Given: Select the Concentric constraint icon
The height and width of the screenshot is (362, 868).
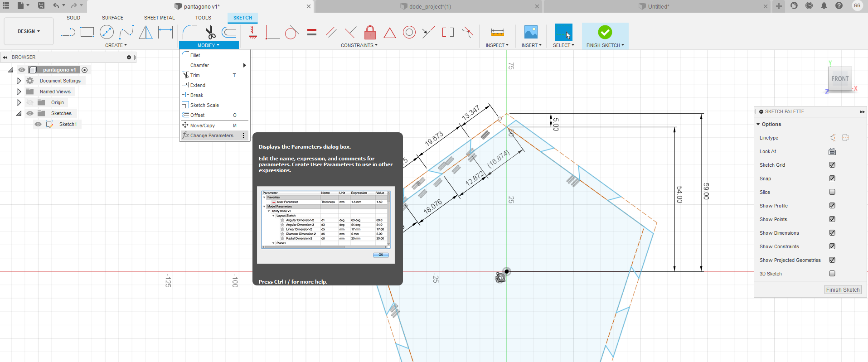Looking at the screenshot, I should (409, 32).
